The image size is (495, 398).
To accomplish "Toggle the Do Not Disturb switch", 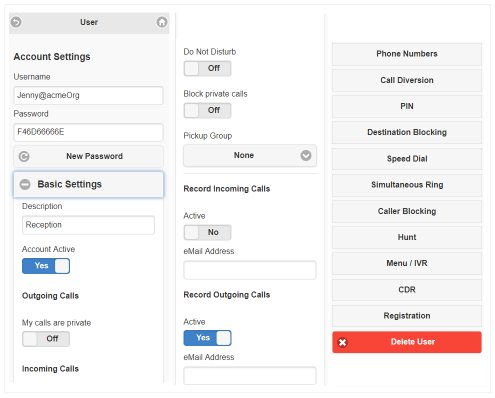I will pyautogui.click(x=207, y=68).
